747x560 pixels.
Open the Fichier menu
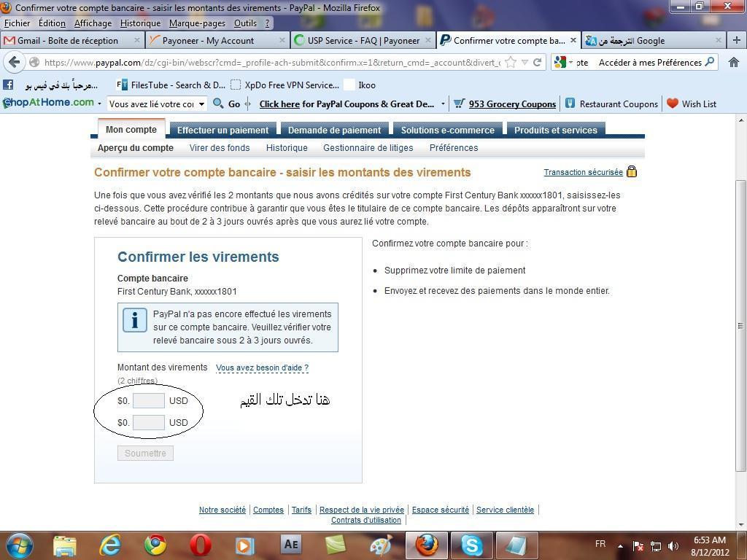click(x=18, y=23)
